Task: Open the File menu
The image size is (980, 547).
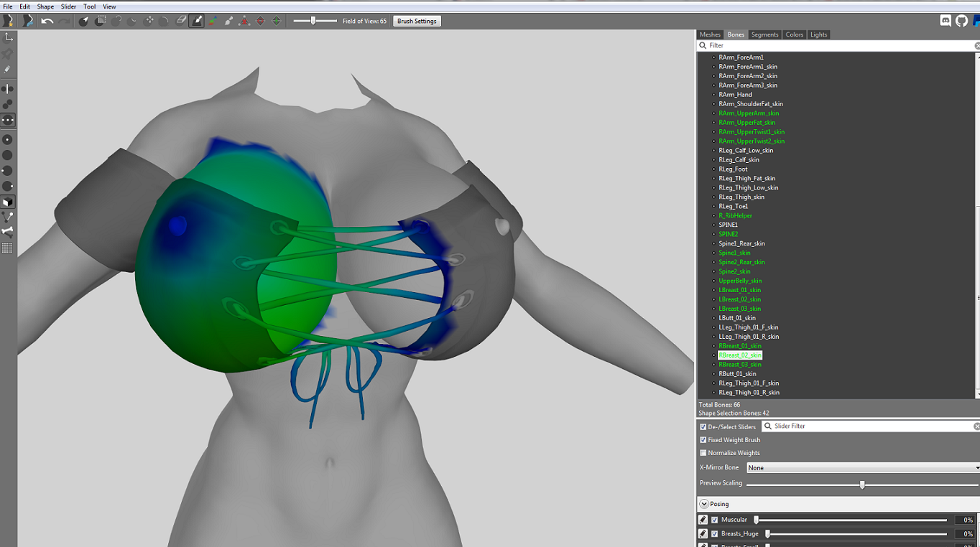Action: pyautogui.click(x=8, y=6)
